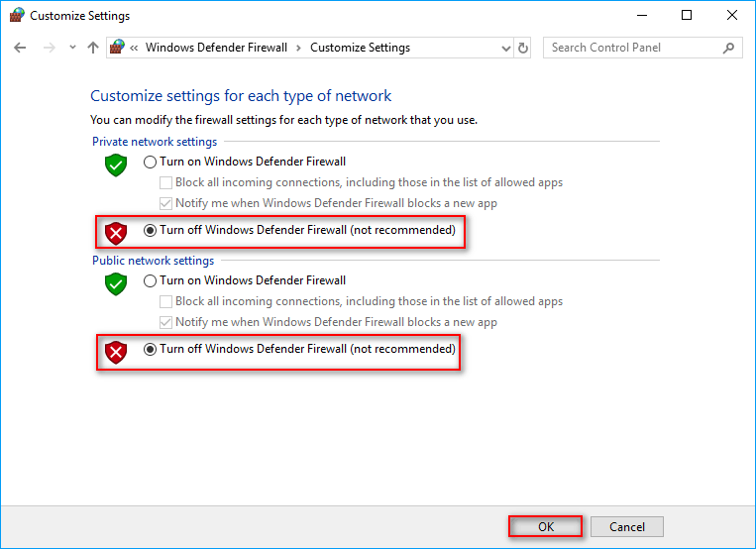Viewport: 756px width, 549px height.
Task: Click the 'Public network settings' heading
Action: pos(153,261)
